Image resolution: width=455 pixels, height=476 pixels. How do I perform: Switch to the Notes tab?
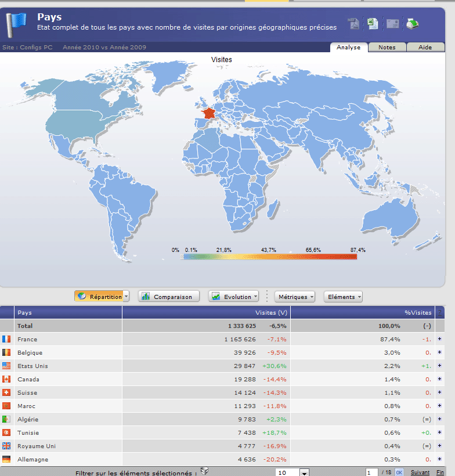click(387, 48)
